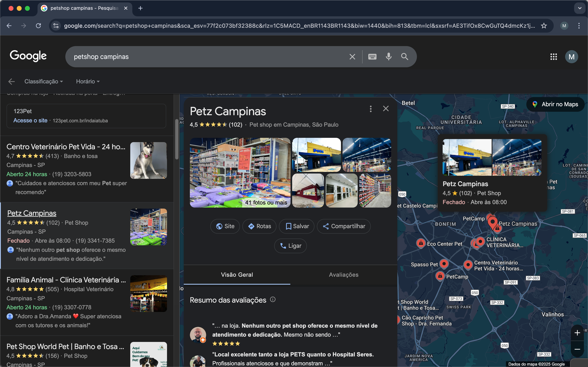Image resolution: width=588 pixels, height=367 pixels.
Task: Click the microphone voice search icon
Action: (389, 56)
